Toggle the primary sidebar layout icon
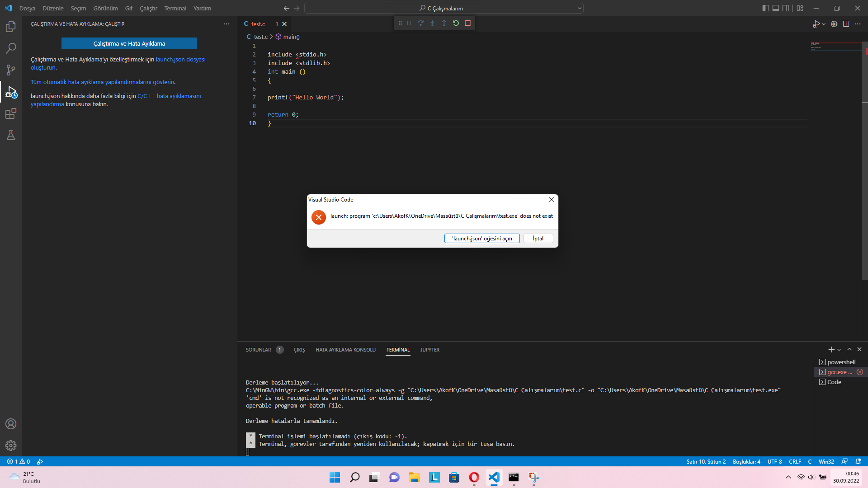 coord(765,8)
